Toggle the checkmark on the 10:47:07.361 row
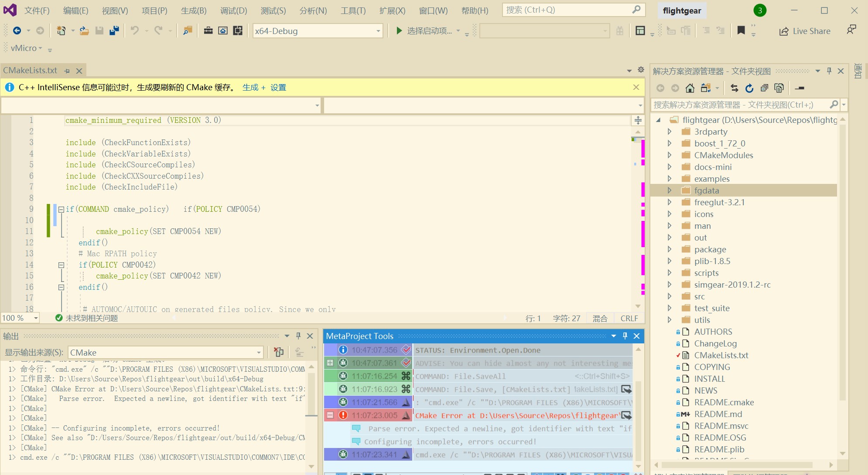The height and width of the screenshot is (475, 868). click(x=406, y=363)
